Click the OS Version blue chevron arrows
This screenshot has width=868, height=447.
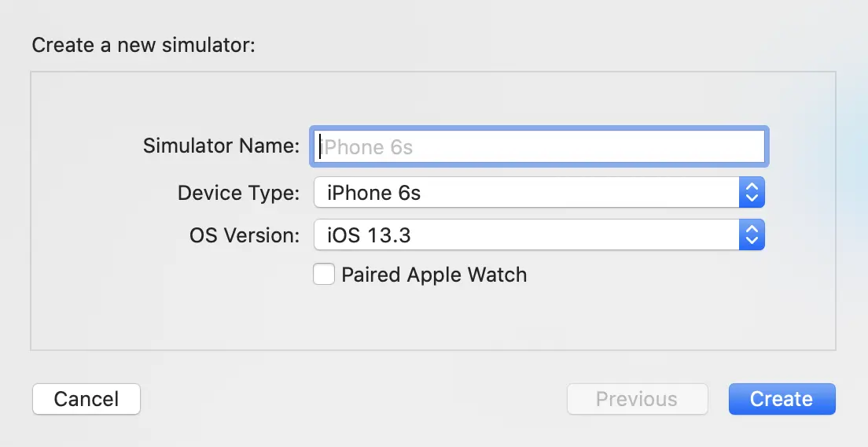752,235
